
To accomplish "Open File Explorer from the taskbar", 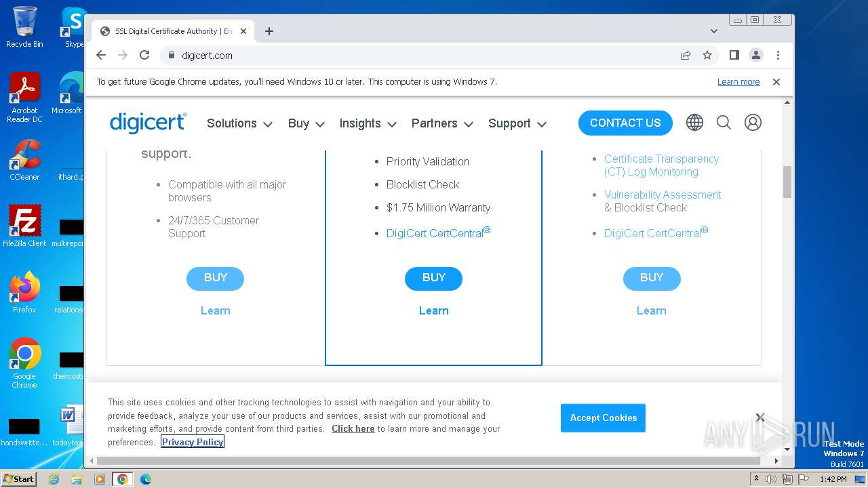I will pyautogui.click(x=77, y=479).
